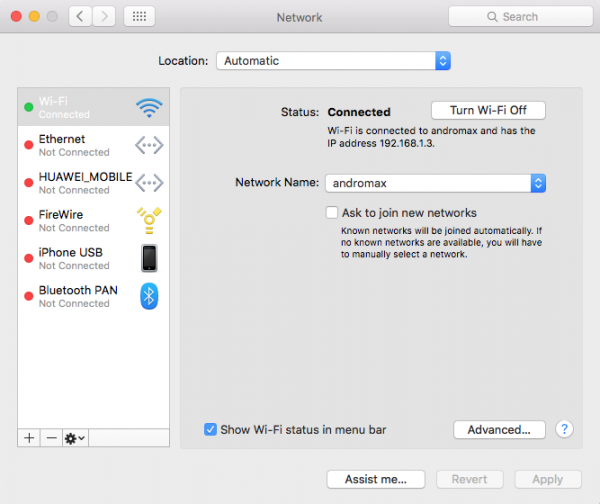This screenshot has height=504, width=600.
Task: Click in the Search field
Action: (514, 17)
